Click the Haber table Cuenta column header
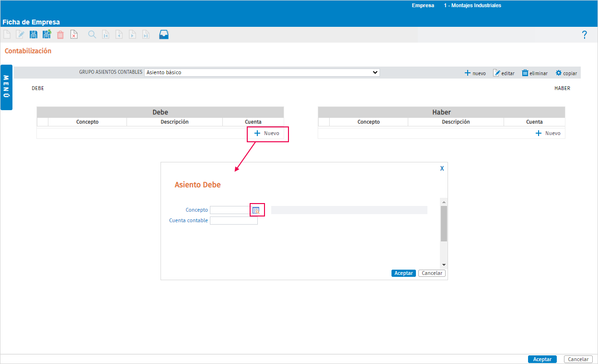The width and height of the screenshot is (598, 364). [534, 122]
